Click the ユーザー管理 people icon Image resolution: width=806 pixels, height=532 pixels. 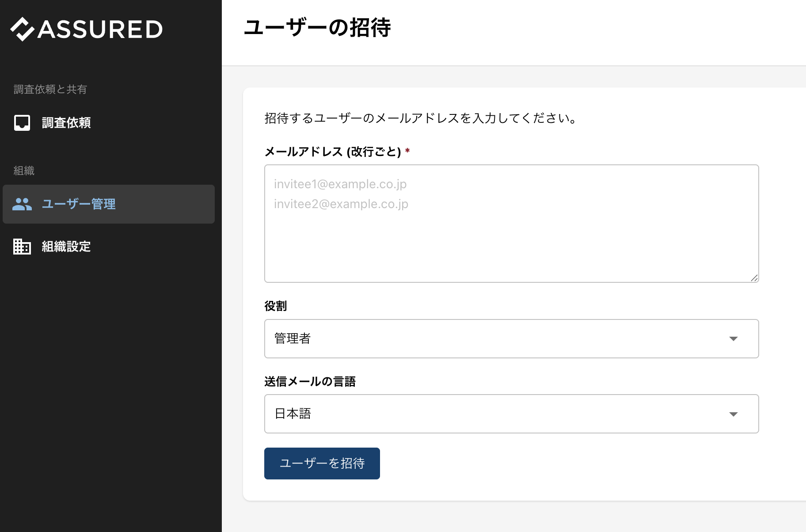point(22,204)
